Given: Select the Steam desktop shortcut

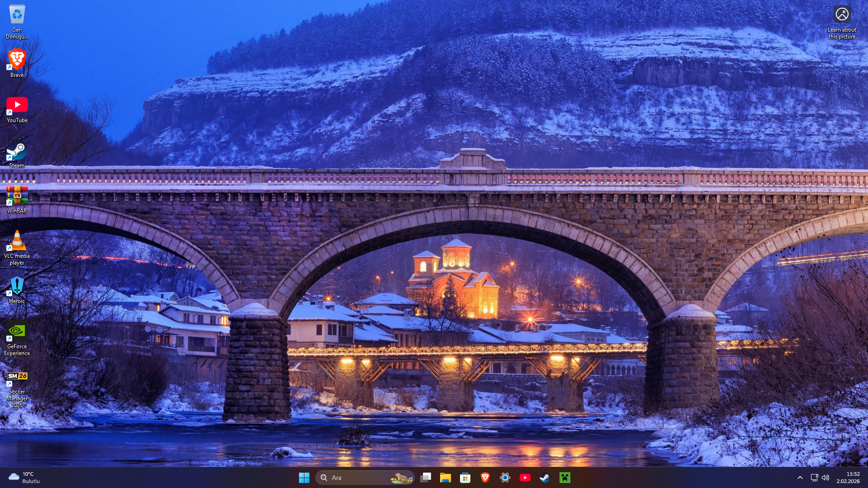Looking at the screenshot, I should coord(17,154).
